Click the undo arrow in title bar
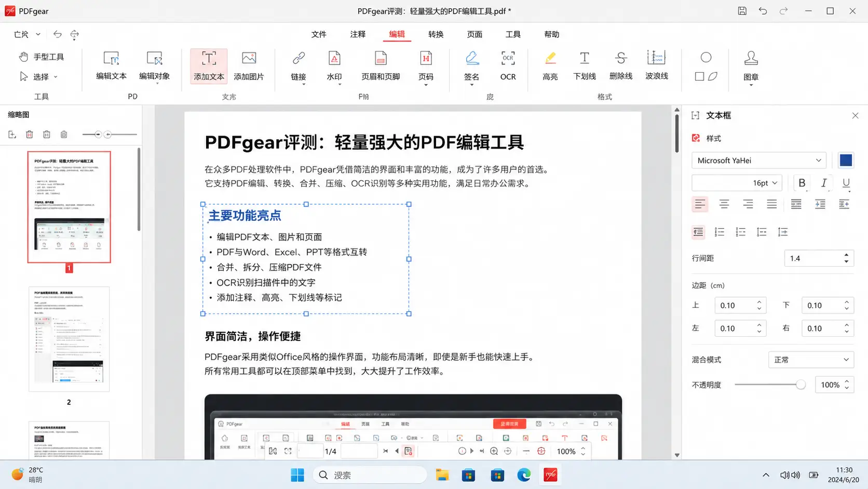This screenshot has width=868, height=489. tap(763, 11)
